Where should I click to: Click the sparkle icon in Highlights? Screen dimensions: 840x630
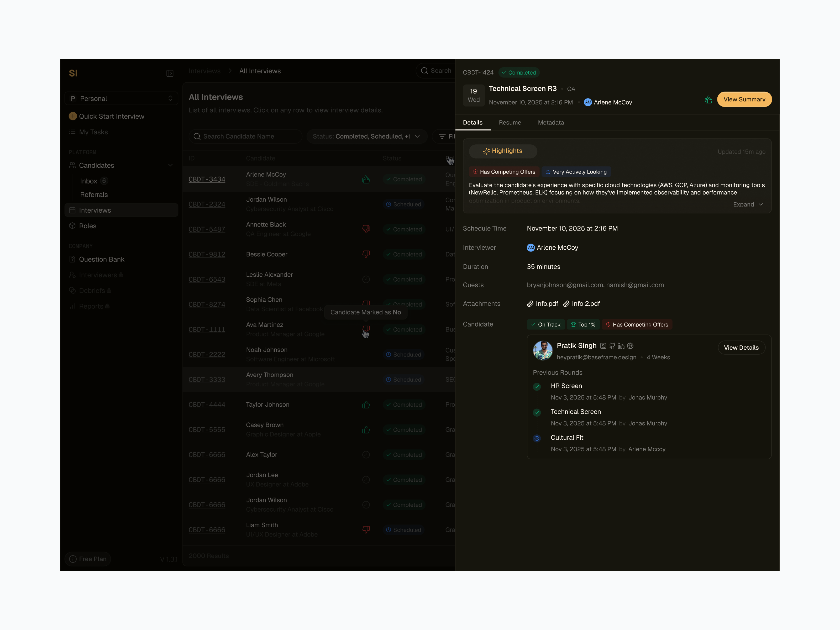coord(486,151)
